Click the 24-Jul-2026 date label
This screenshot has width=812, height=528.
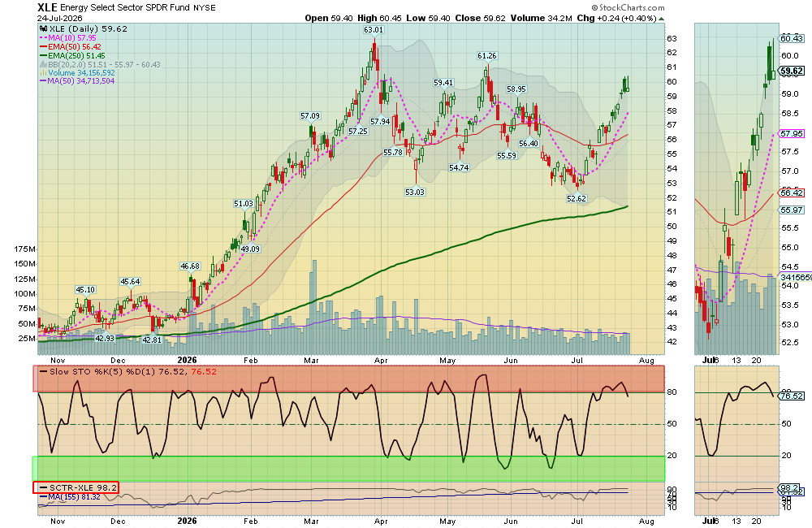click(59, 18)
